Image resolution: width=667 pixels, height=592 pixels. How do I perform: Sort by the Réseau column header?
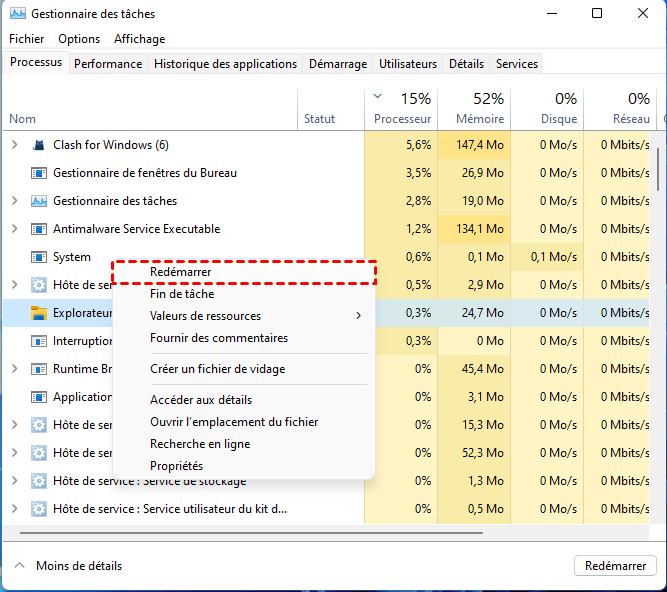[x=620, y=110]
